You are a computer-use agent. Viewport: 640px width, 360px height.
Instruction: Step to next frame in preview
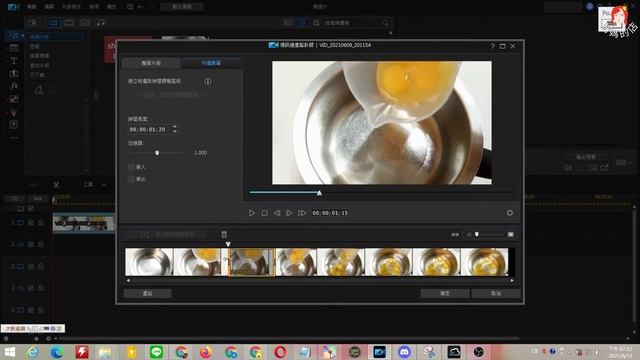pyautogui.click(x=289, y=213)
